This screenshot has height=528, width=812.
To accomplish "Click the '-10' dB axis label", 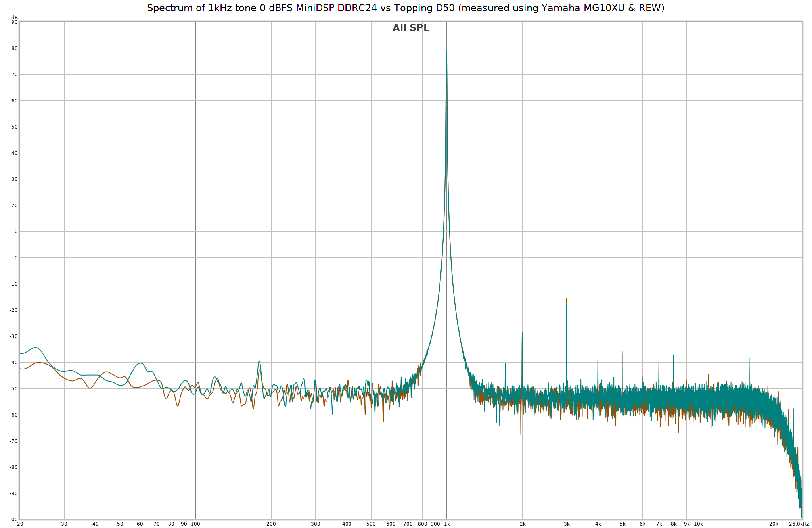I will [14, 284].
